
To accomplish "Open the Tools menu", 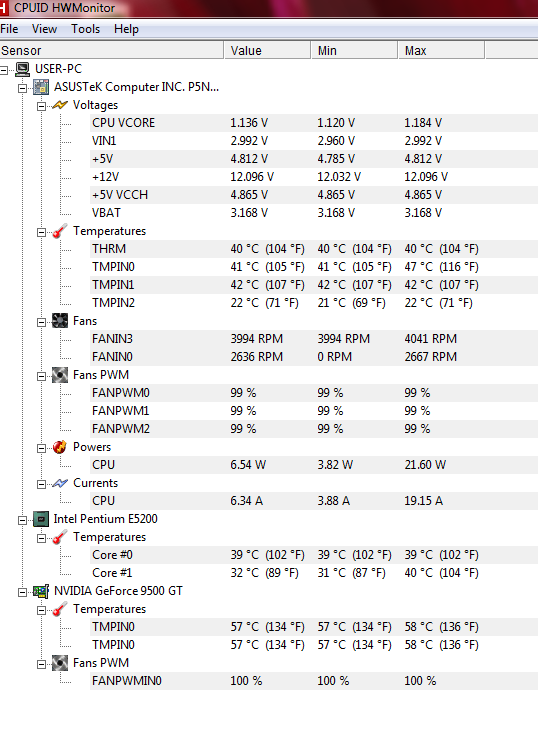I will point(85,29).
